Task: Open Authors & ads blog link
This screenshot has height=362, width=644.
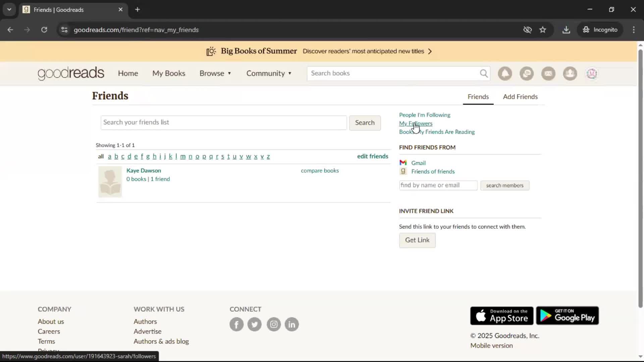Action: (161, 342)
